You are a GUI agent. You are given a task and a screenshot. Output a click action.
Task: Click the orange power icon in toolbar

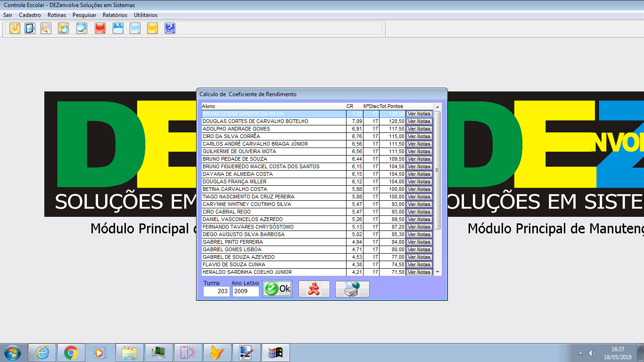15,28
